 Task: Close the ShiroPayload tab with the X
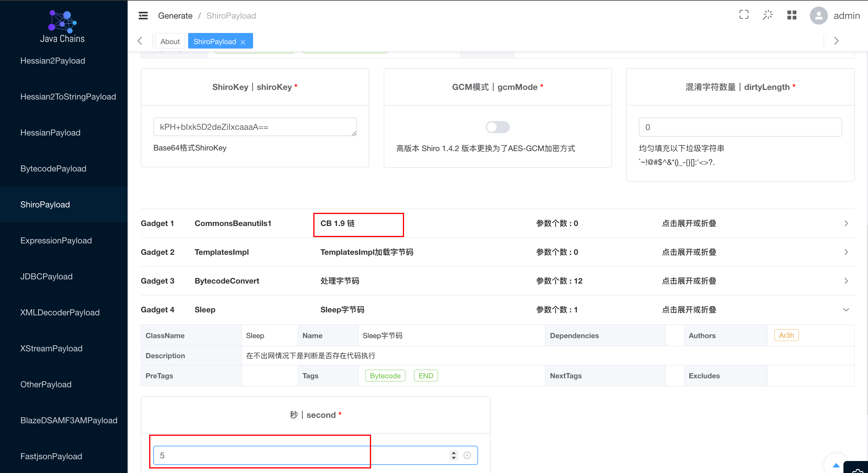pos(243,42)
